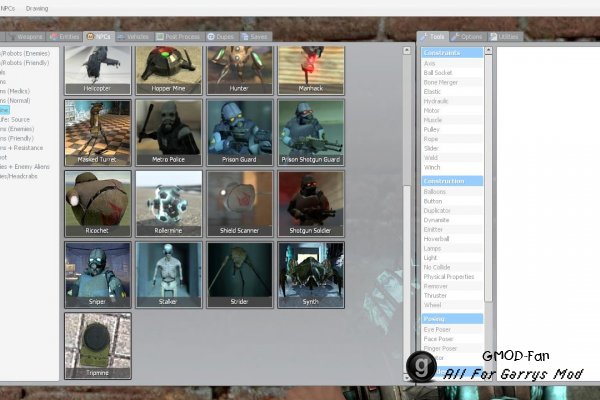Select the Ball Socket tool
The width and height of the screenshot is (600, 400).
tap(452, 73)
